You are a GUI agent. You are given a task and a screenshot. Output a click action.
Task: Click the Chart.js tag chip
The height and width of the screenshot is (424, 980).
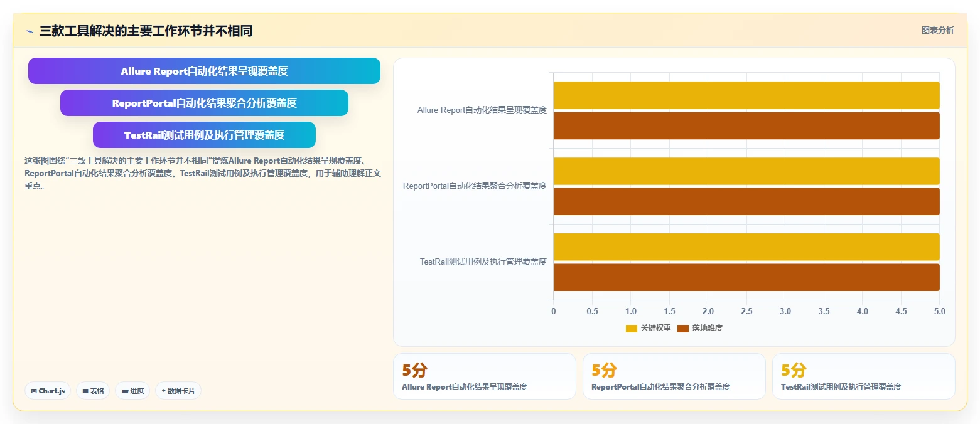coord(48,391)
